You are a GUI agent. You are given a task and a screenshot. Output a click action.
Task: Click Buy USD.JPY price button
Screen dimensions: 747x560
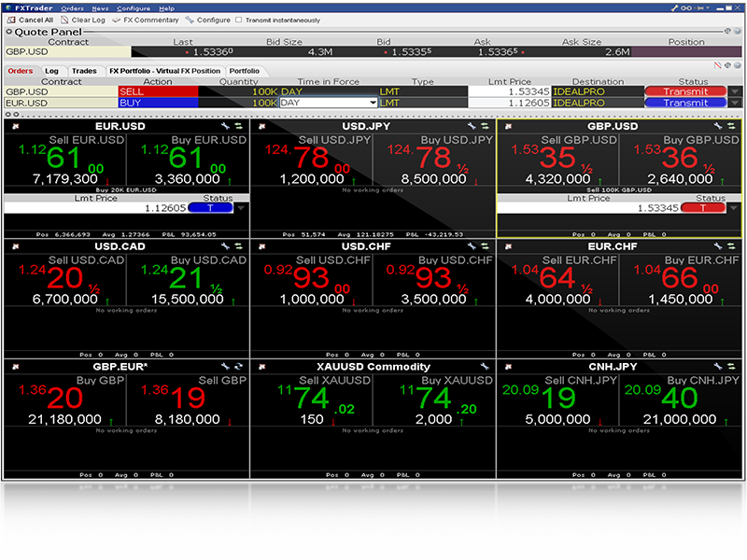tap(433, 160)
